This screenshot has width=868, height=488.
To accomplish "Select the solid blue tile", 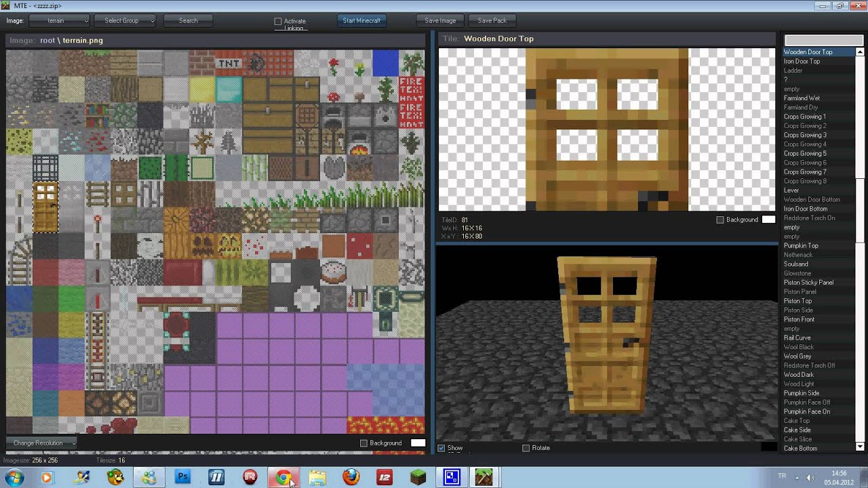I will click(385, 63).
